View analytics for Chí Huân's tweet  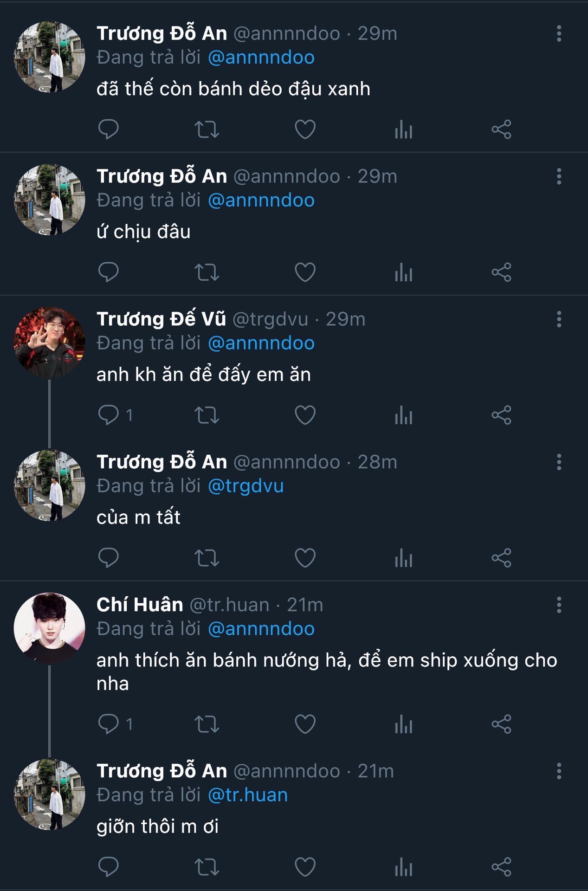403,724
